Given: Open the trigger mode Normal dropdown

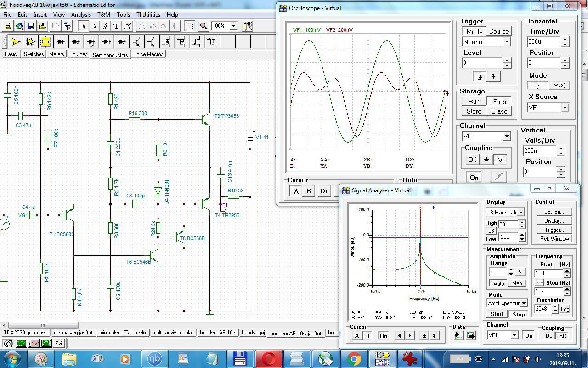Looking at the screenshot, I should pyautogui.click(x=507, y=42).
